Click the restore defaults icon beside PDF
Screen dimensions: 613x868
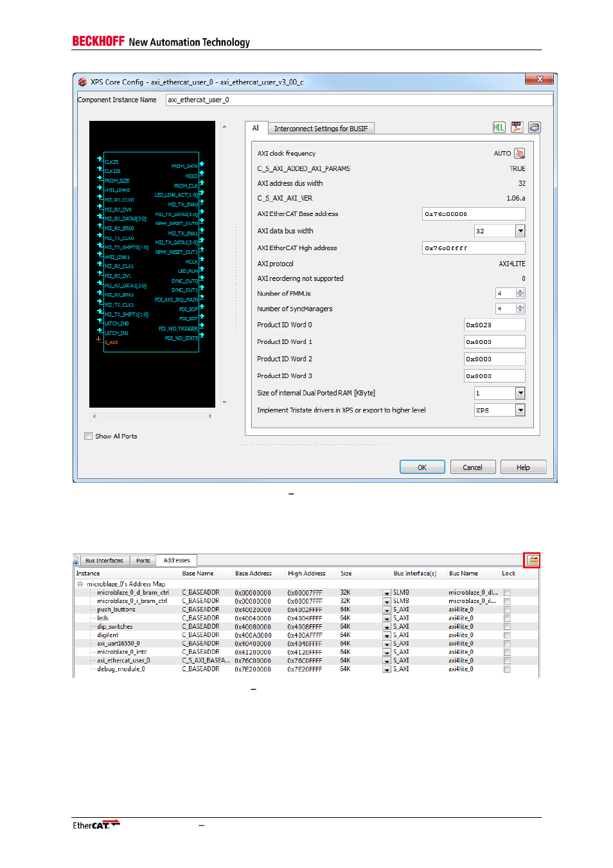[x=535, y=127]
